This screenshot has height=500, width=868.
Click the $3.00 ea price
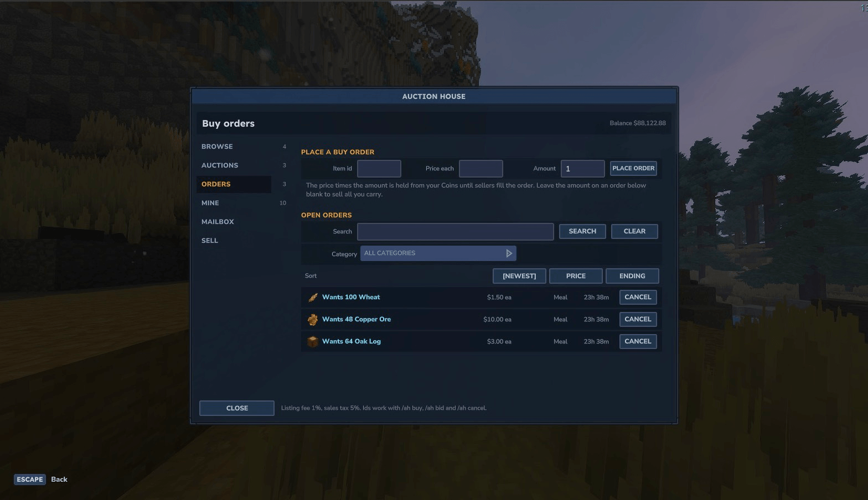coord(499,342)
